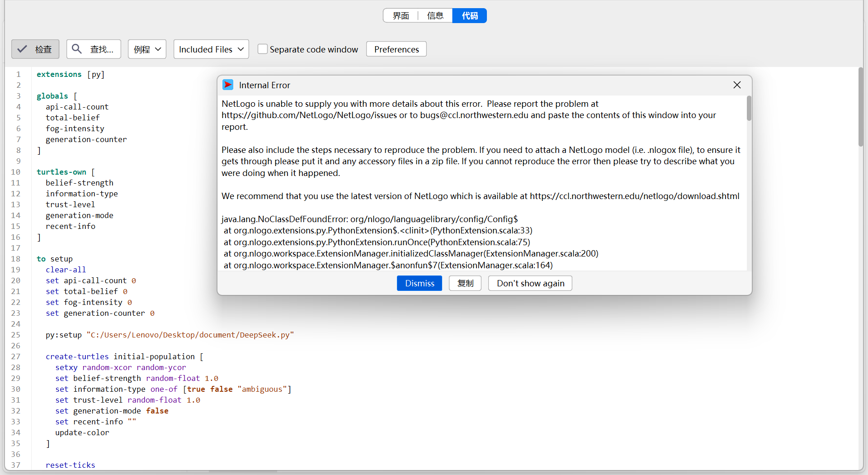Click the error dialog's vertical scrollbar
Image resolution: width=868 pixels, height=475 pixels.
(749, 109)
